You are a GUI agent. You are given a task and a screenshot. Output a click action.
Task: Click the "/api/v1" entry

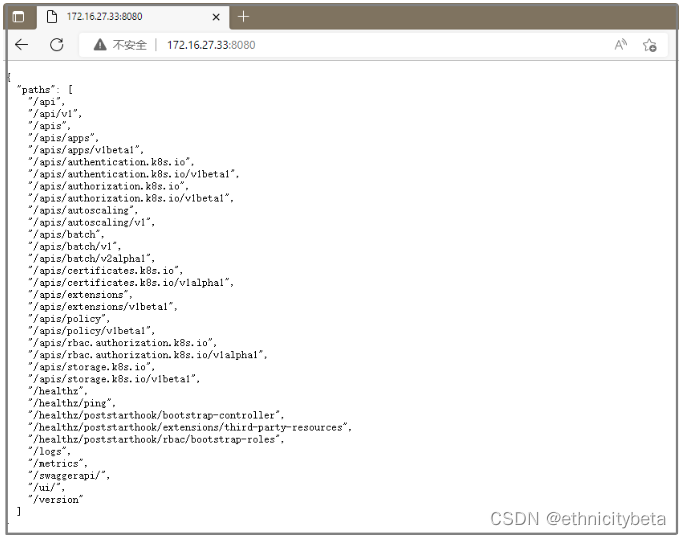coord(55,114)
